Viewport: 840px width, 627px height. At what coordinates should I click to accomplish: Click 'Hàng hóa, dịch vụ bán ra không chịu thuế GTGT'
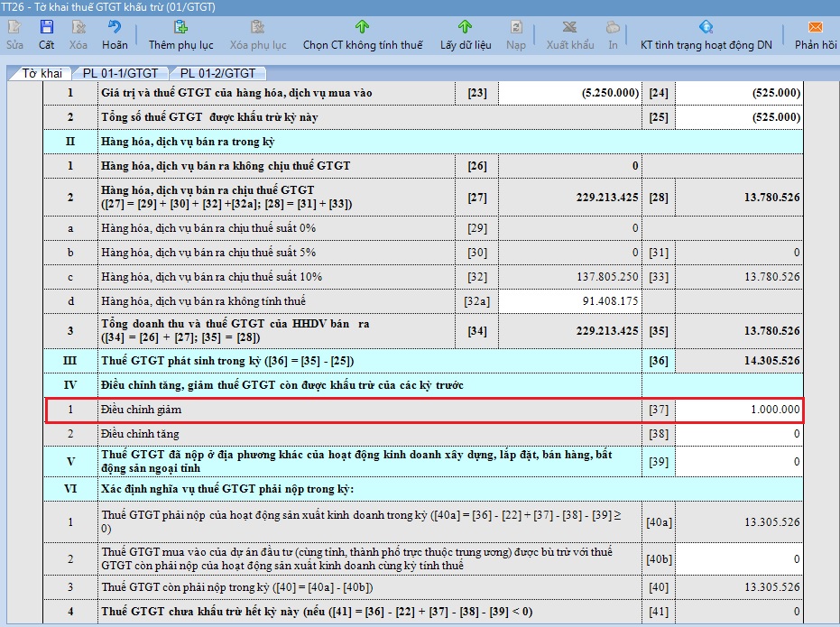226,166
